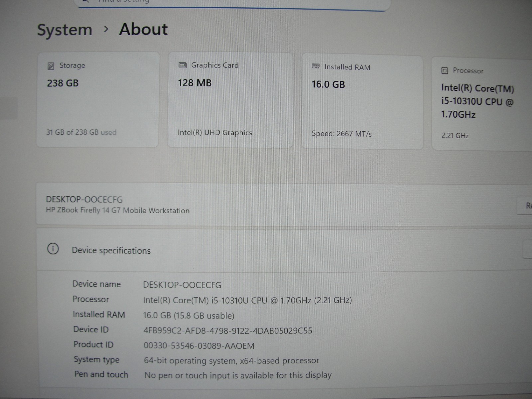The height and width of the screenshot is (399, 532).
Task: Click inside the Find a setting search box
Action: click(x=233, y=3)
